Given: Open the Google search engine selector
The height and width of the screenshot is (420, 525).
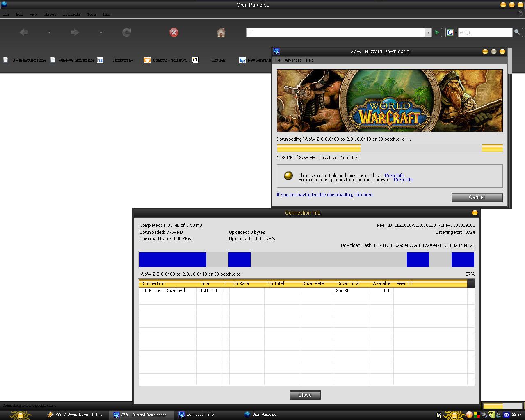Looking at the screenshot, I should (x=452, y=32).
